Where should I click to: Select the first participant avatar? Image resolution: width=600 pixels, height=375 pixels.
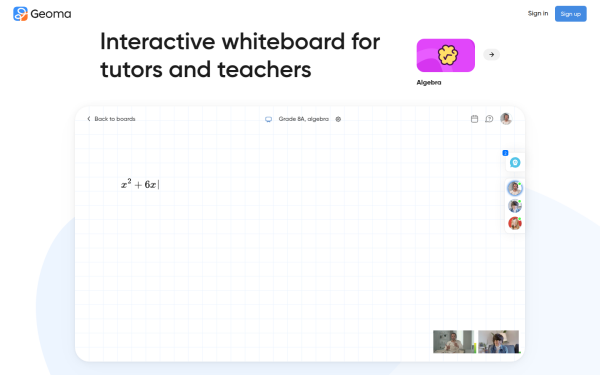[x=515, y=188]
